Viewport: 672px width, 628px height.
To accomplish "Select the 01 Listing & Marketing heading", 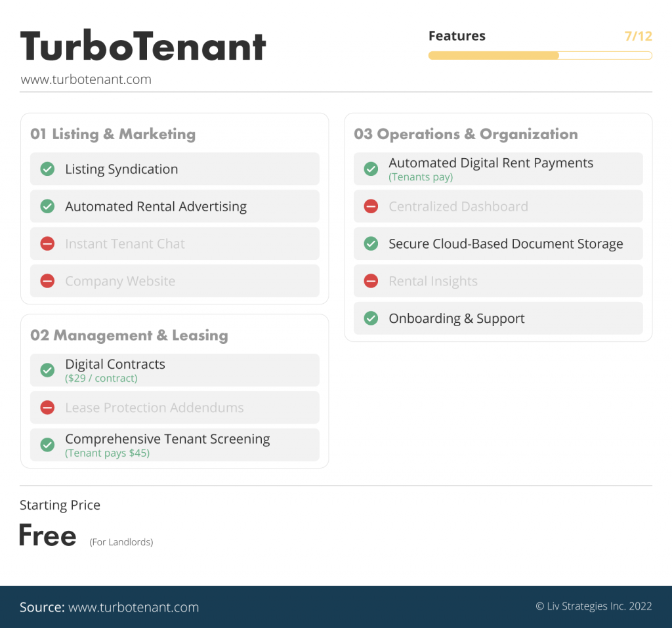I will 113,134.
